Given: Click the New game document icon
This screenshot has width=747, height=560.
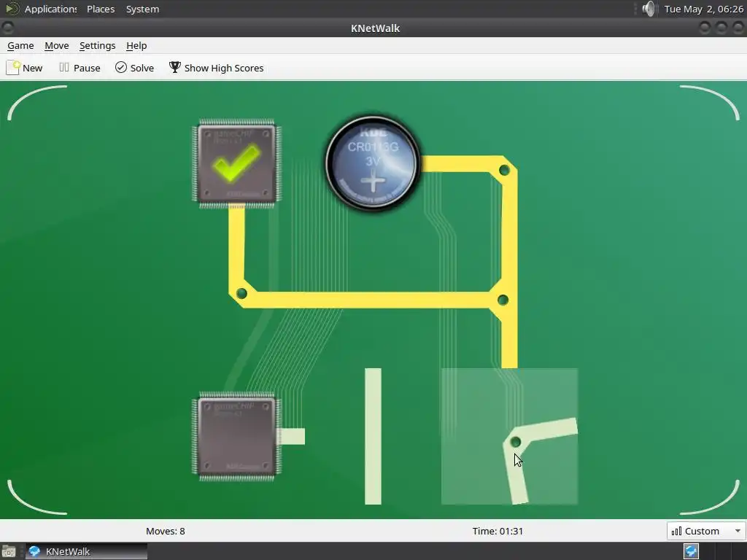Looking at the screenshot, I should coord(13,68).
